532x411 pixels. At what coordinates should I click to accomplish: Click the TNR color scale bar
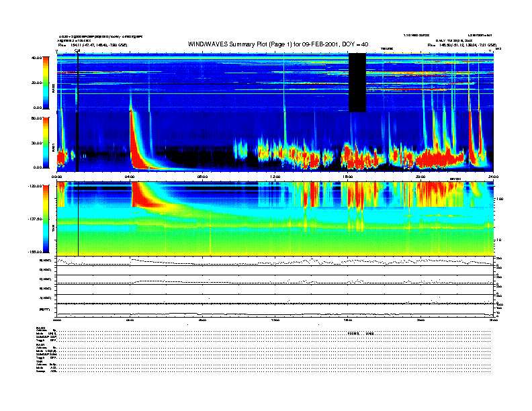coord(46,220)
